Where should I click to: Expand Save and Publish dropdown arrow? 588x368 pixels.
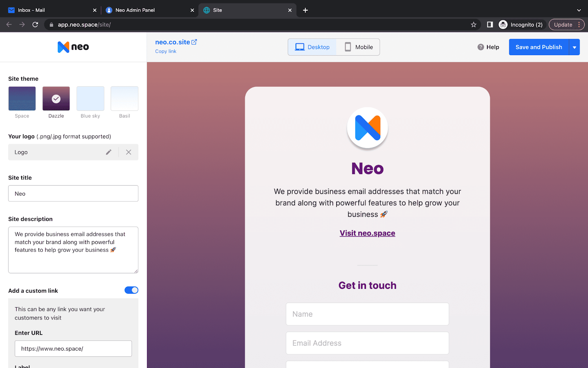(x=574, y=47)
